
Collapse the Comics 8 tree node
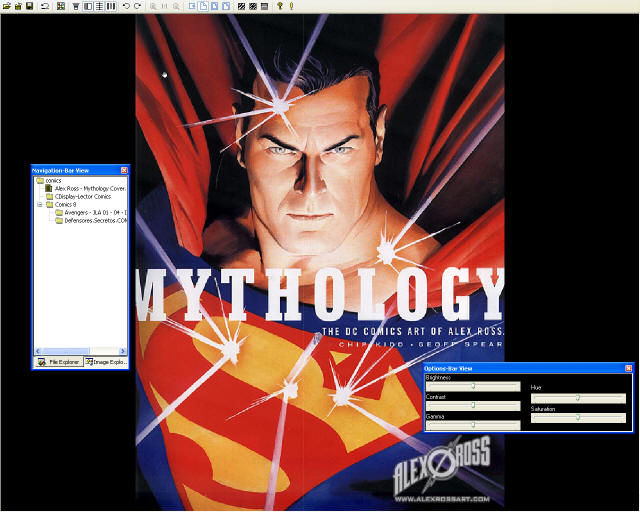click(x=40, y=205)
